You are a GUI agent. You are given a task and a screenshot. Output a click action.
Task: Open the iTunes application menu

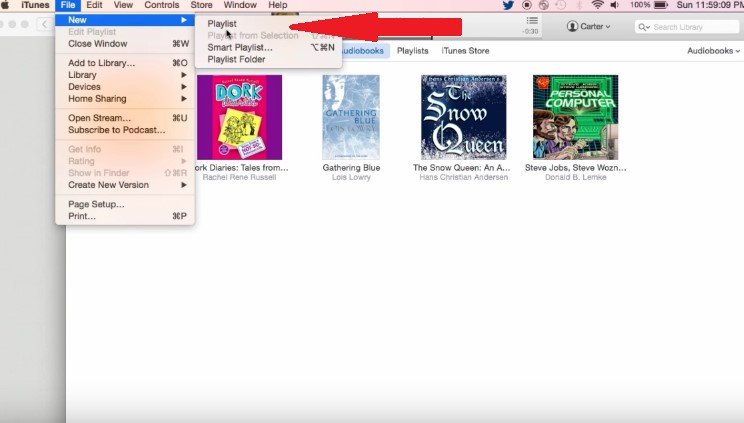point(35,5)
